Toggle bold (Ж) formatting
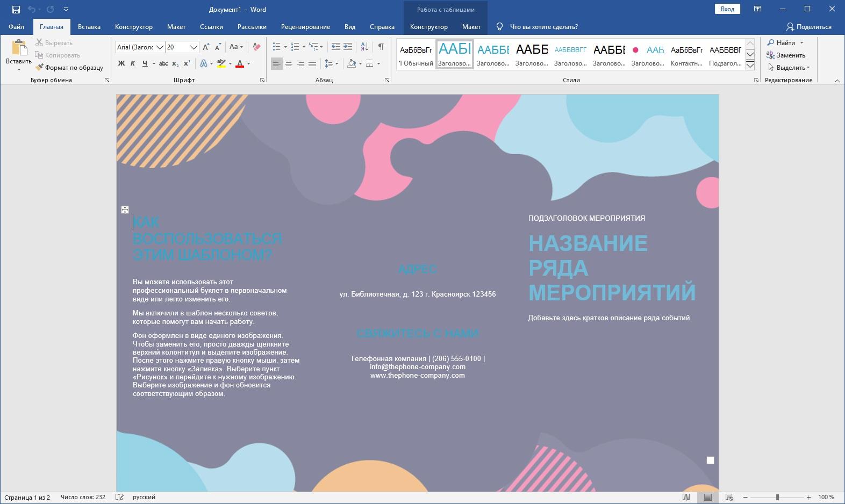Screen dimensions: 845x504 (121, 63)
